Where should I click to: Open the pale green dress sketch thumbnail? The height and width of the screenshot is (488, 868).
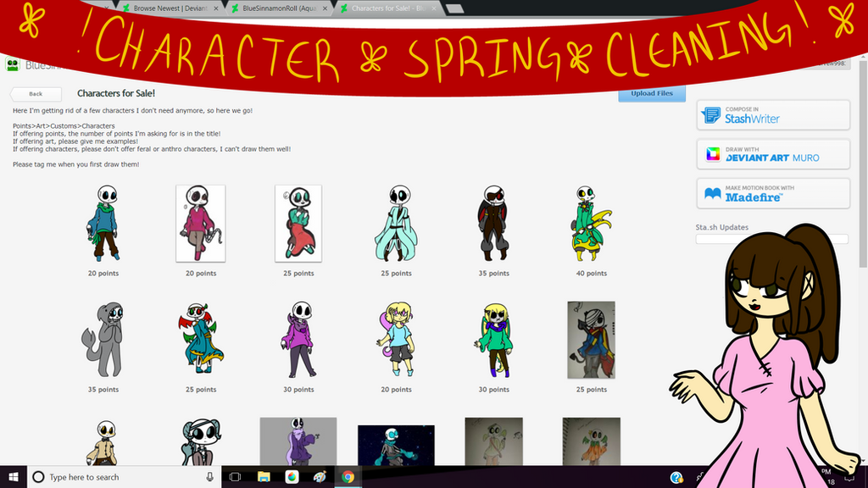pos(494,441)
